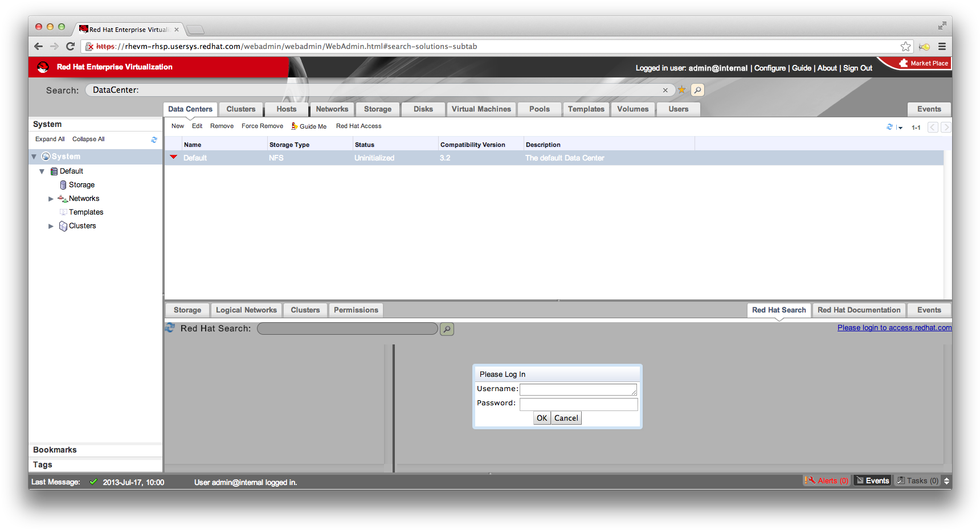
Task: Click the refresh icon beside Red Hat Search label
Action: (170, 328)
